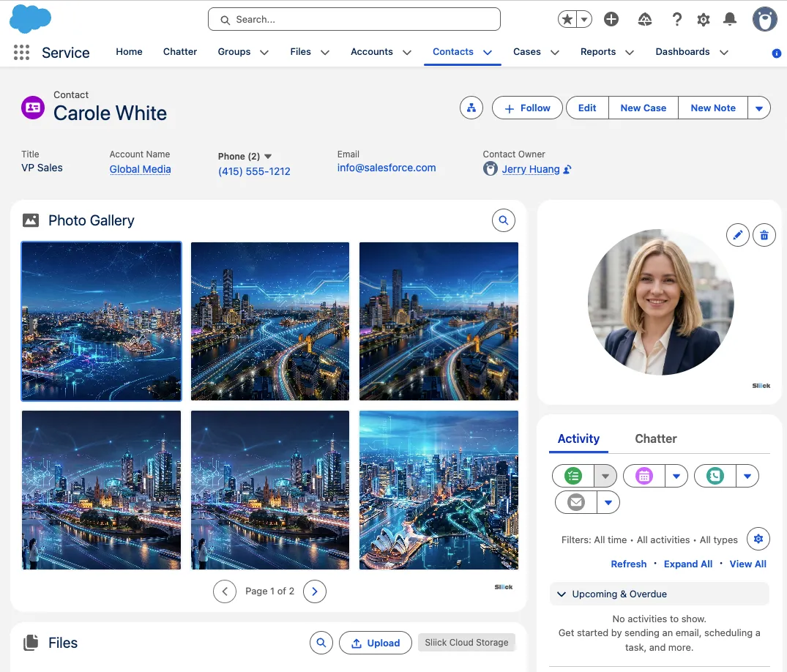Screen dimensions: 787x672
Task: Click the New Task icon button
Action: click(x=573, y=476)
